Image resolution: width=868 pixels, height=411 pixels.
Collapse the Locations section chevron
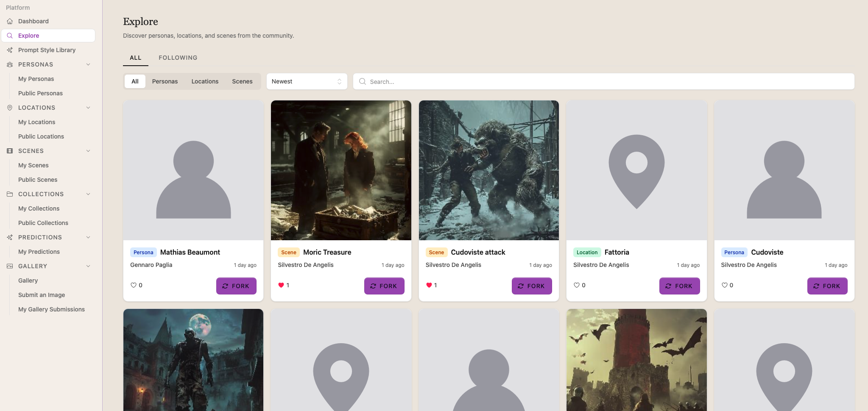(x=88, y=108)
